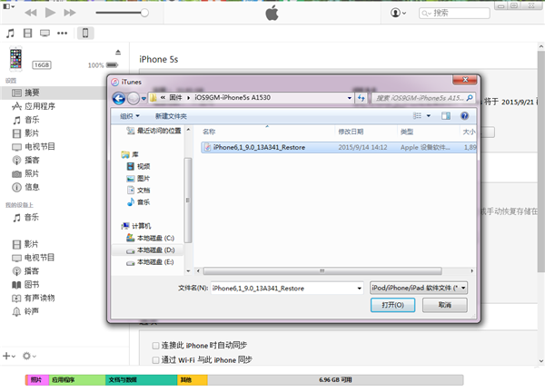Select 文档 library in navigation pane

[x=138, y=191]
